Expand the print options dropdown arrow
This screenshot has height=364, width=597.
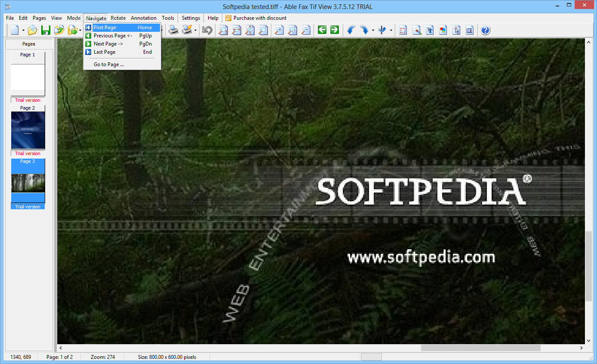pyautogui.click(x=195, y=30)
